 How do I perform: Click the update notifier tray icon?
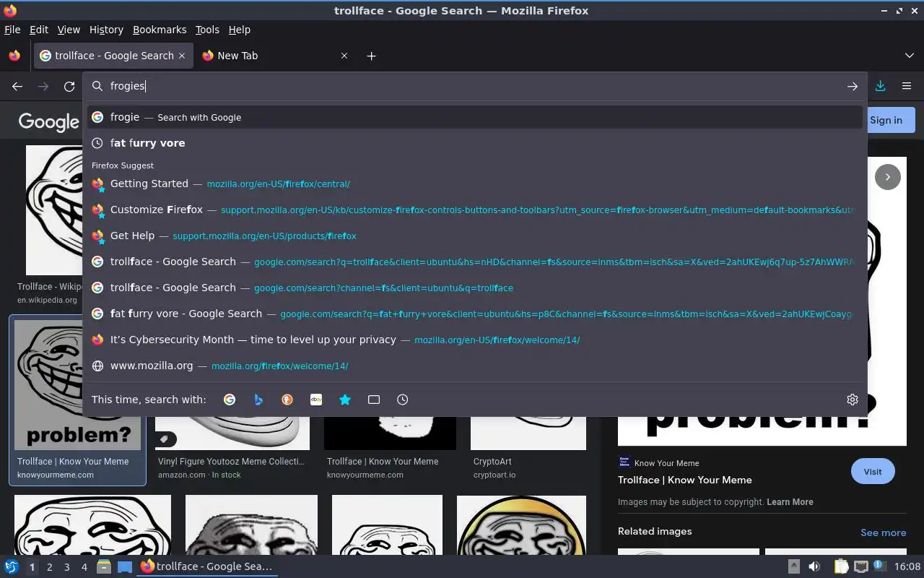point(879,566)
